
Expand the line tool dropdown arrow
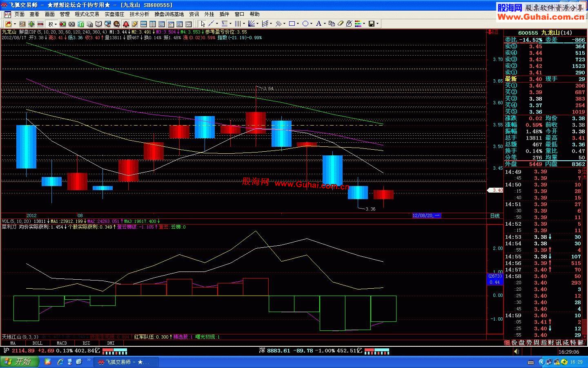point(217,24)
